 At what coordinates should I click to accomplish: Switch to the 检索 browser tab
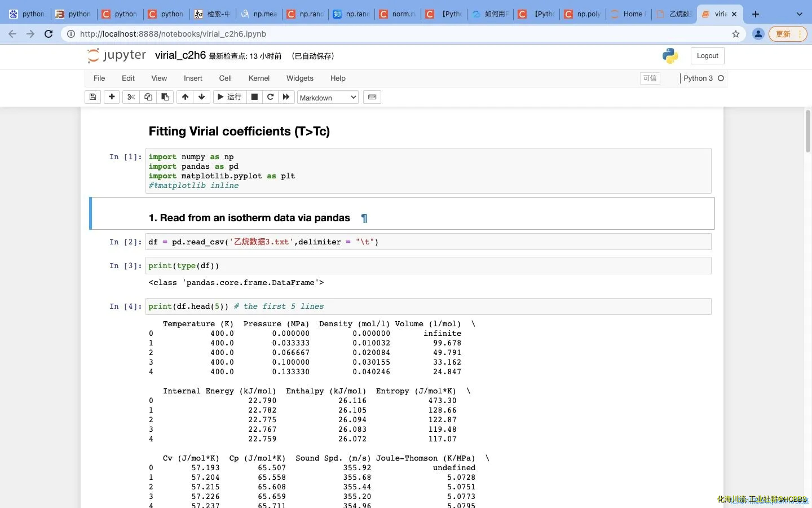(x=213, y=14)
